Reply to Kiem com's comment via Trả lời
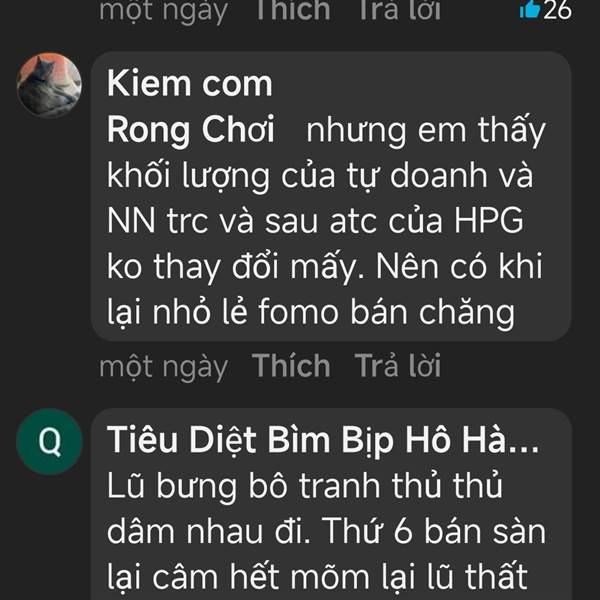This screenshot has width=600, height=600. click(398, 366)
